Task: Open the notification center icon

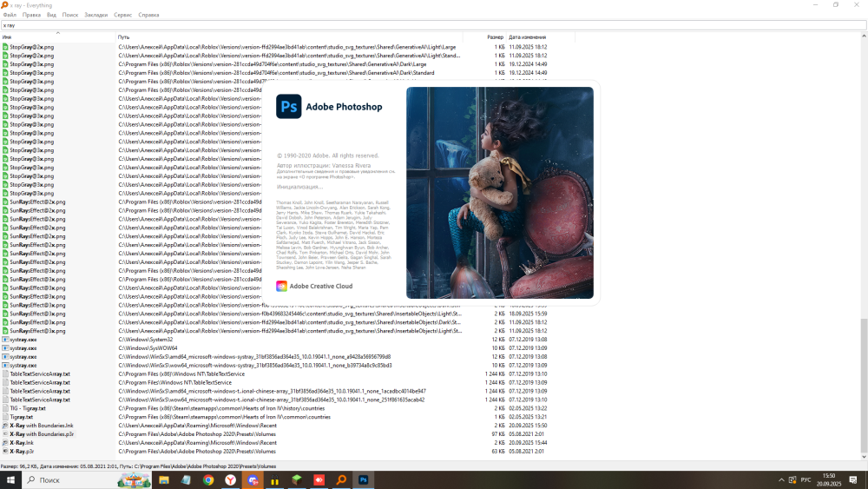Action: pyautogui.click(x=853, y=480)
